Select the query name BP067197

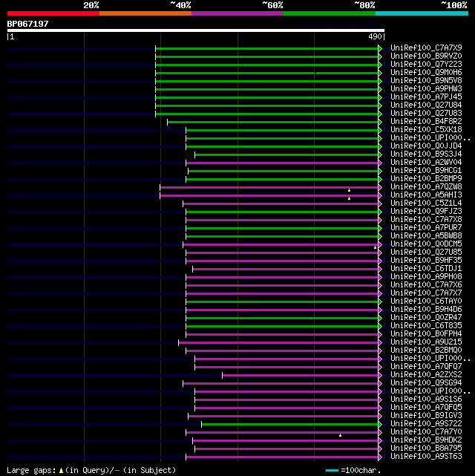point(28,24)
